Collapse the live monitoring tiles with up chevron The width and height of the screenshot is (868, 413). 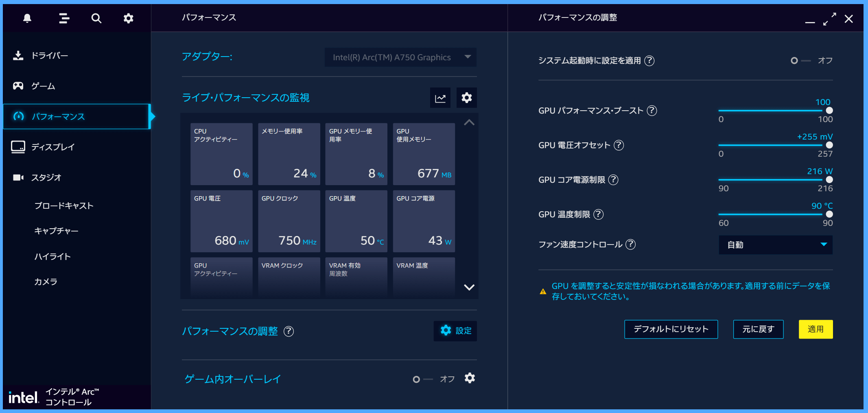tap(469, 122)
